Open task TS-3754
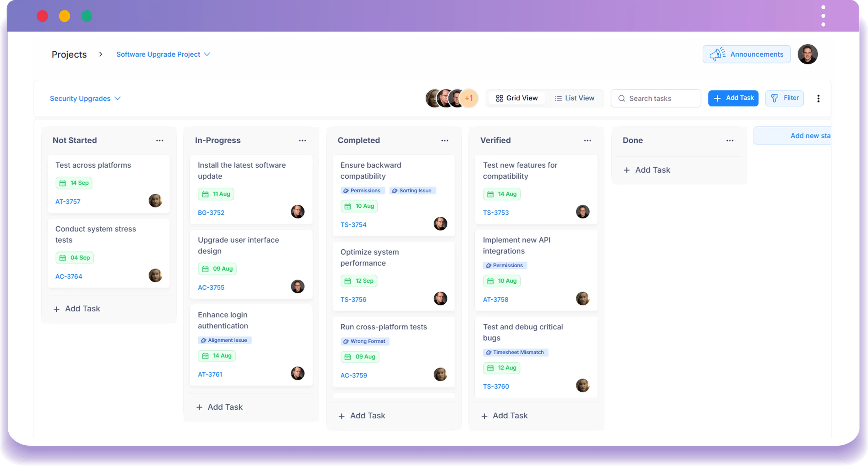This screenshot has width=868, height=466. coord(353,225)
